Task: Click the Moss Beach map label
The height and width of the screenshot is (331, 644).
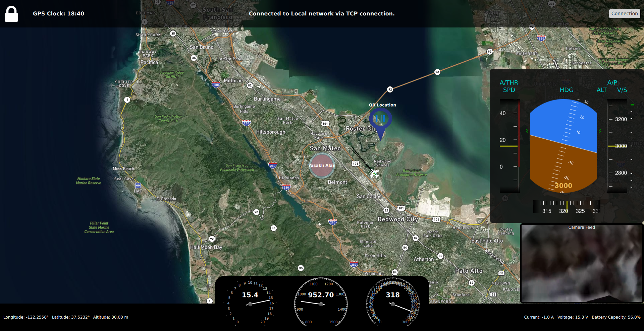Action: [123, 169]
